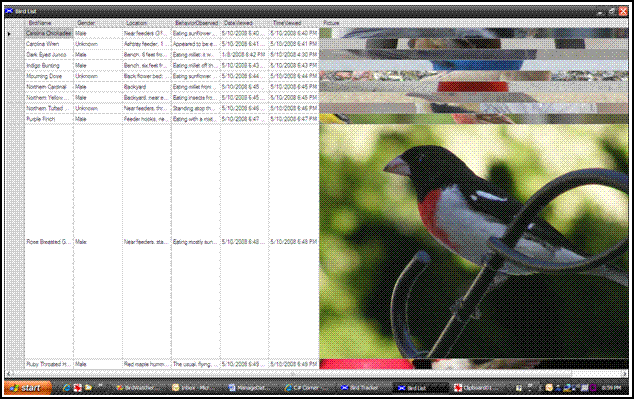Click Carolina Wren's Ashtray feeder location cell
The image size is (634, 399).
(147, 44)
